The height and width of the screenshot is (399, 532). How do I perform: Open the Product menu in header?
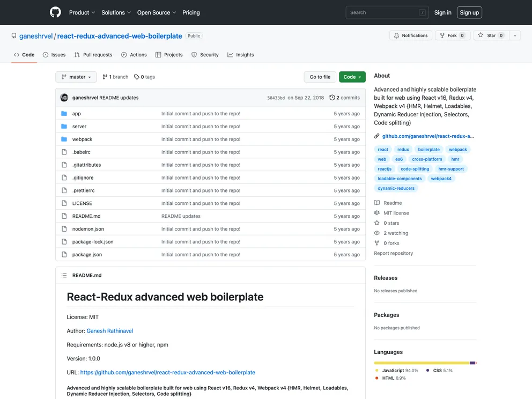tap(82, 12)
